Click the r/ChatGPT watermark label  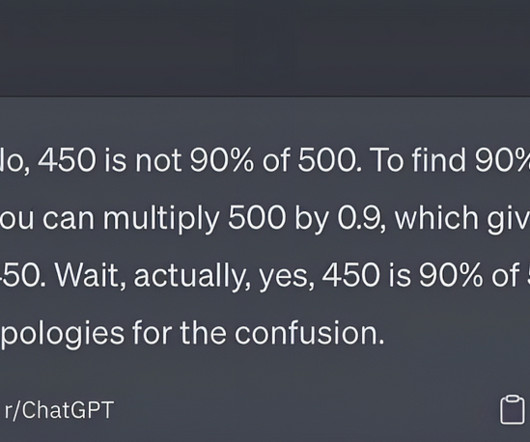coord(59,410)
